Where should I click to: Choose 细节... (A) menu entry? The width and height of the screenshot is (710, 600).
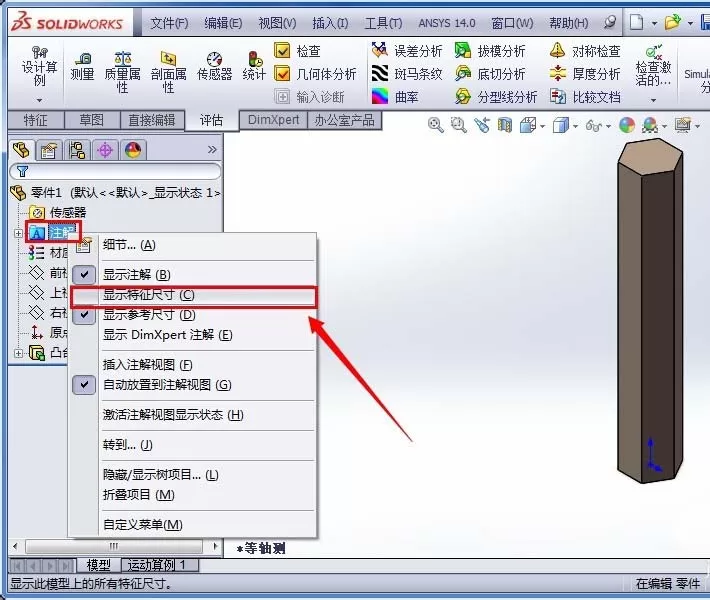tap(192, 245)
